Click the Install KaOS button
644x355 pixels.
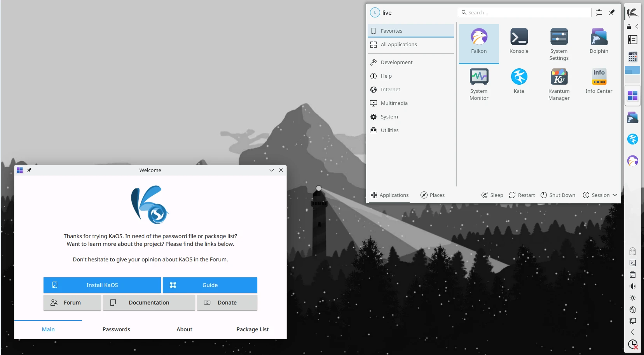click(102, 285)
